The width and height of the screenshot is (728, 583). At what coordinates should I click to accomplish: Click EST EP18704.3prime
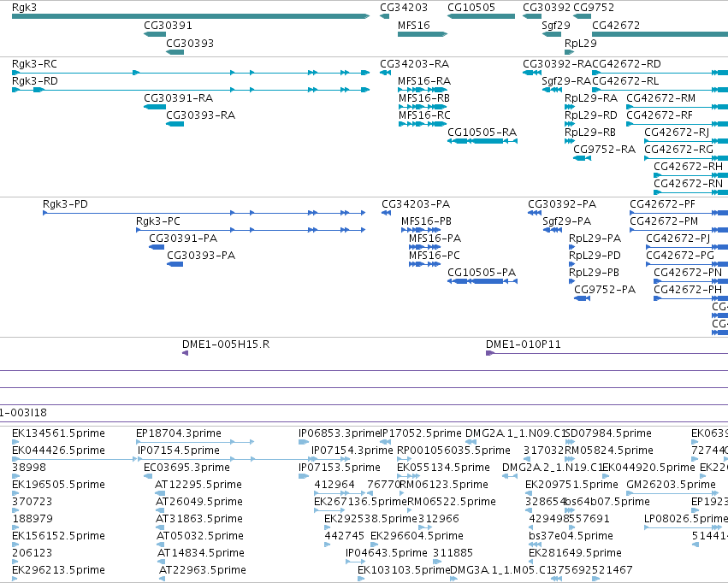195,442
